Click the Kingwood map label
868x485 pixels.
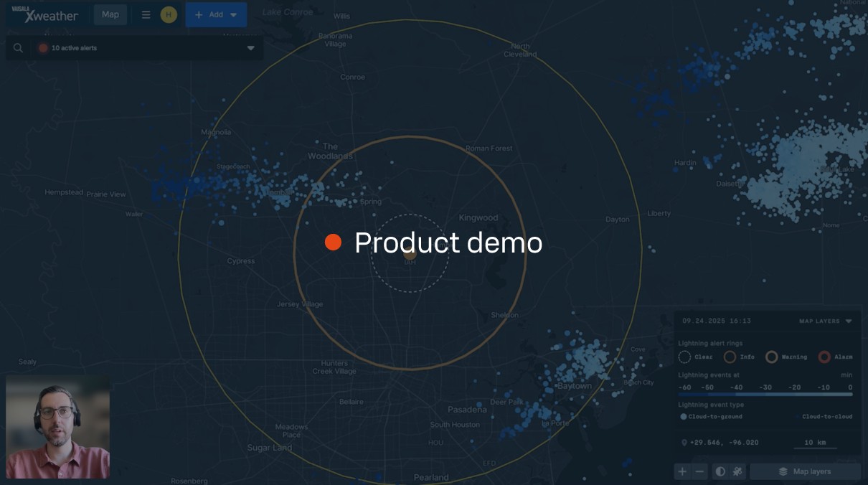pyautogui.click(x=478, y=217)
